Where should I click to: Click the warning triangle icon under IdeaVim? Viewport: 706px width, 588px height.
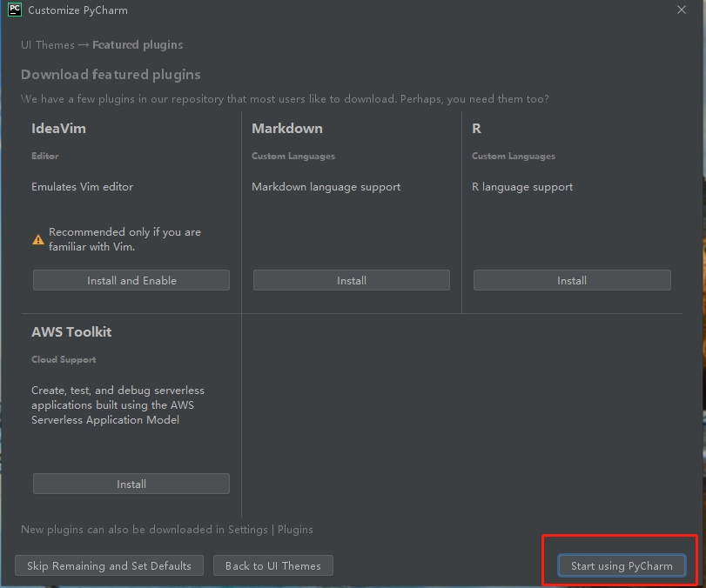pos(38,240)
